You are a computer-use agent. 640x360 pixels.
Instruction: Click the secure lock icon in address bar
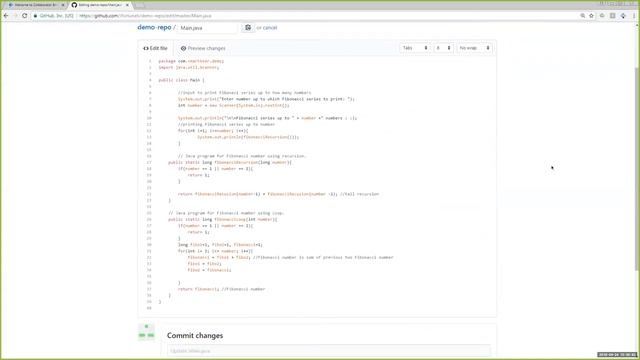[x=36, y=16]
